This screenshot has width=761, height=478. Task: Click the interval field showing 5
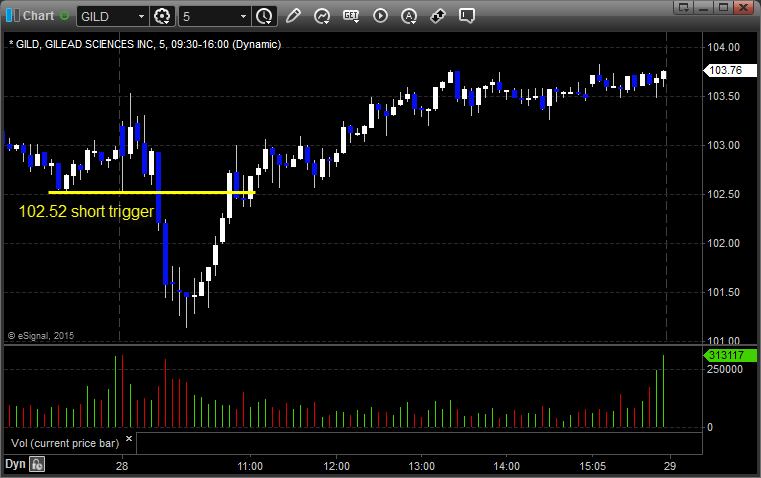209,16
